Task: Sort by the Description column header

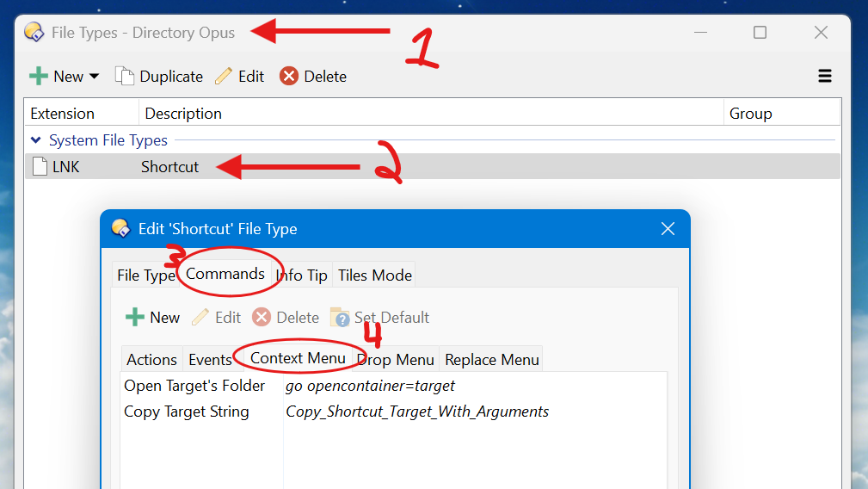Action: pyautogui.click(x=431, y=114)
